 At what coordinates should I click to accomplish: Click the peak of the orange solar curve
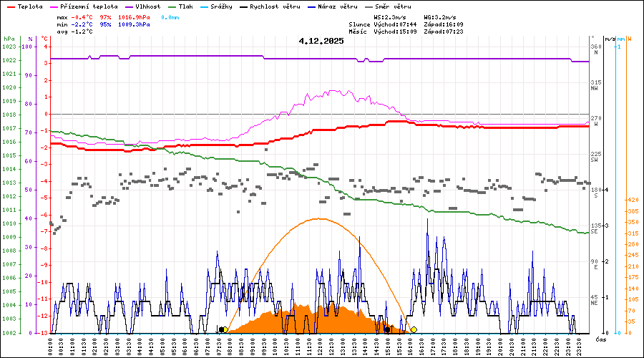coord(319,218)
